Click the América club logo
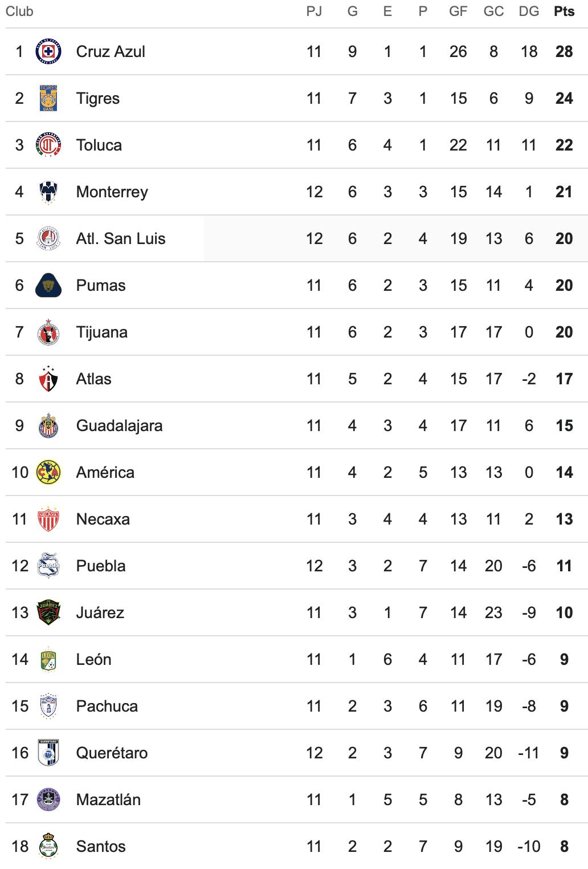The image size is (588, 869). [48, 472]
